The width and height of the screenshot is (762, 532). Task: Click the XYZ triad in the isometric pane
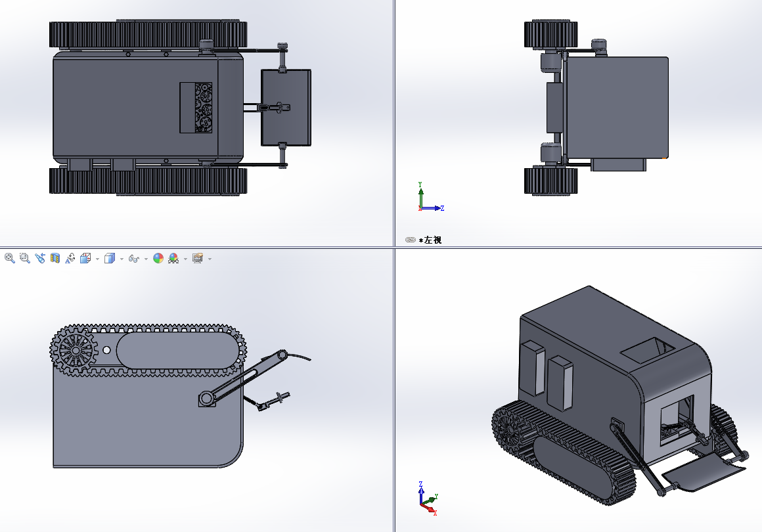tap(429, 499)
